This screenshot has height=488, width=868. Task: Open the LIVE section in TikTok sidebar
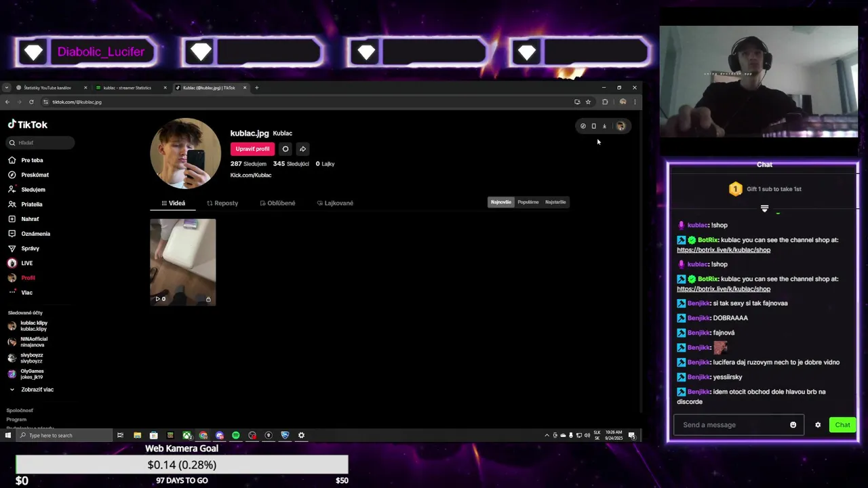20,263
